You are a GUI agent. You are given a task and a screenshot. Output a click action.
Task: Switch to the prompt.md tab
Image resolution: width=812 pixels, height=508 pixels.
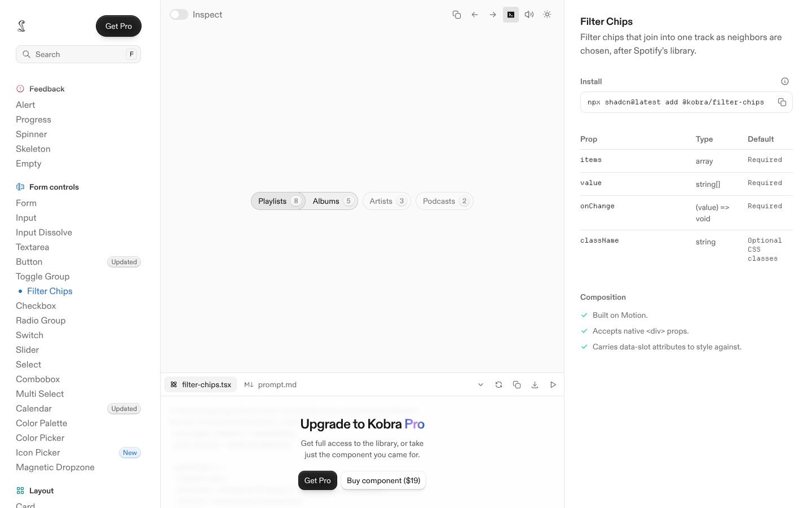click(271, 384)
